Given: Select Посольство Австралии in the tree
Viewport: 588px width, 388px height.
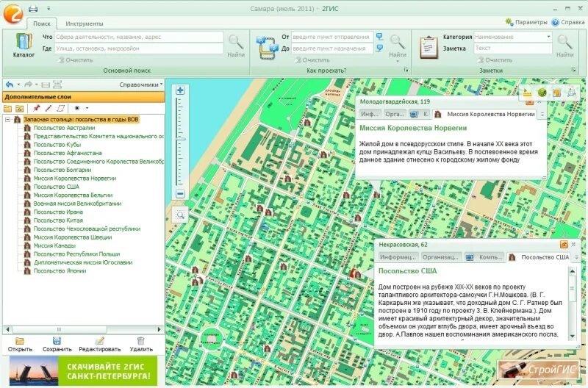Looking at the screenshot, I should (64, 128).
